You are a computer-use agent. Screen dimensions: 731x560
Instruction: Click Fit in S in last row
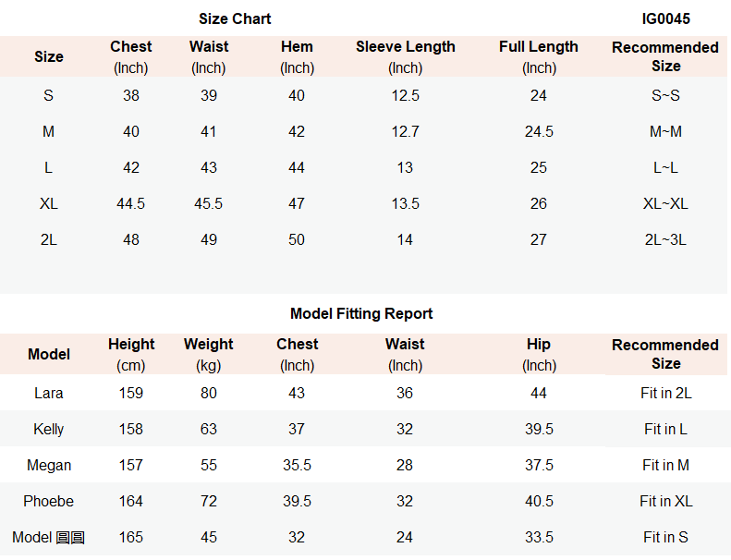click(665, 537)
